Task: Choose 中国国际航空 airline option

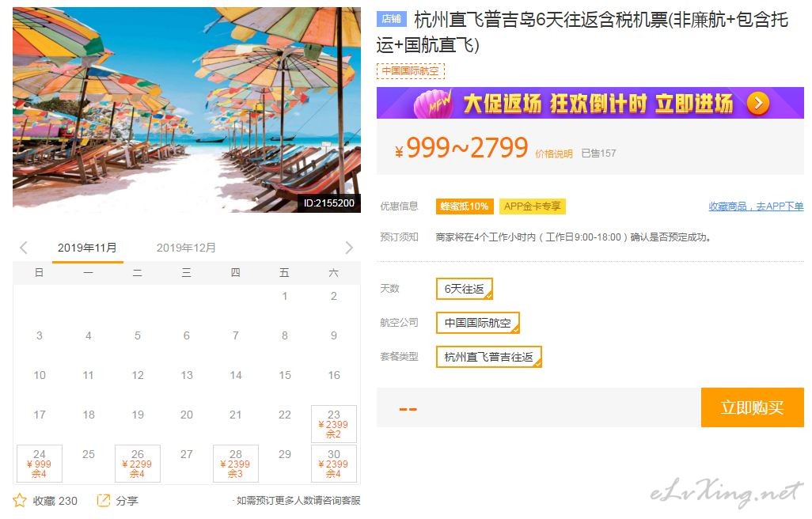Action: click(x=477, y=323)
